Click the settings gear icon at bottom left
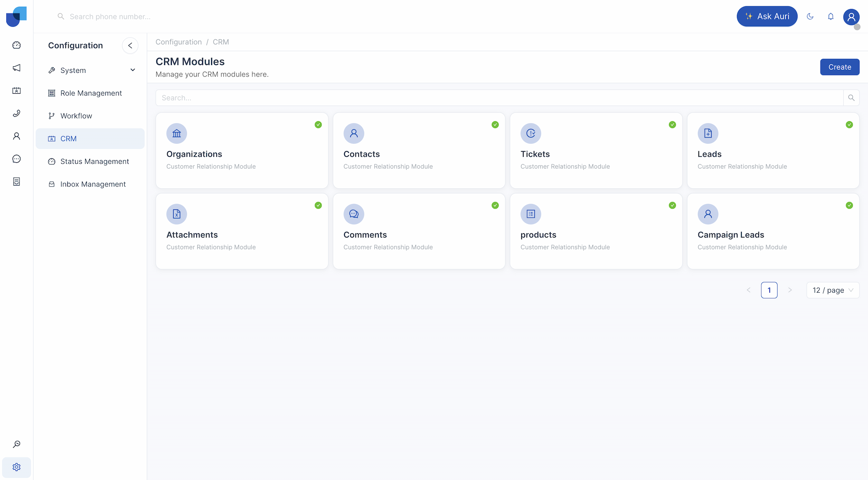Viewport: 868px width, 480px height. (x=17, y=467)
